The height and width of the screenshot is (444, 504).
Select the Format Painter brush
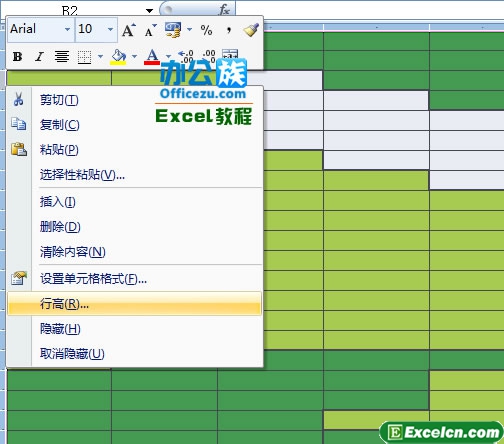(251, 30)
